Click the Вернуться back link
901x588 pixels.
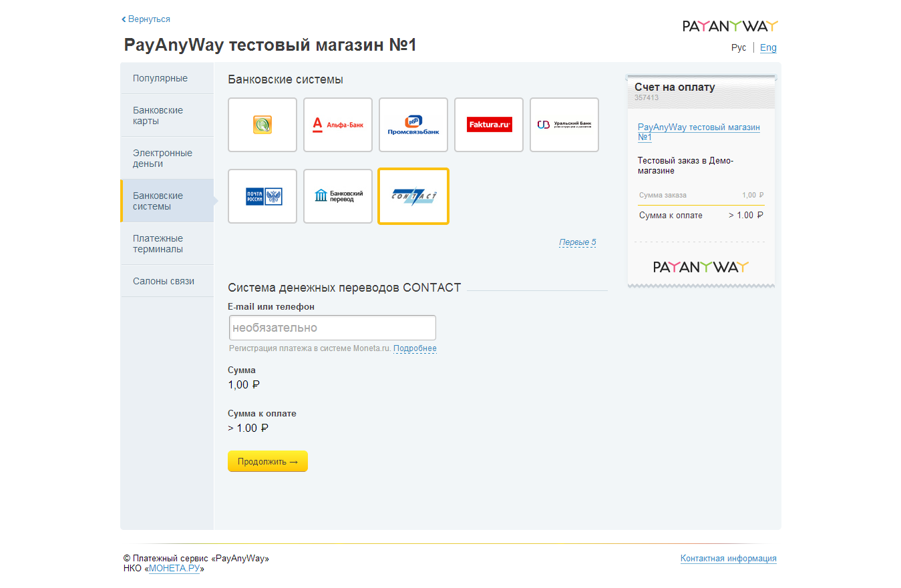pos(146,19)
